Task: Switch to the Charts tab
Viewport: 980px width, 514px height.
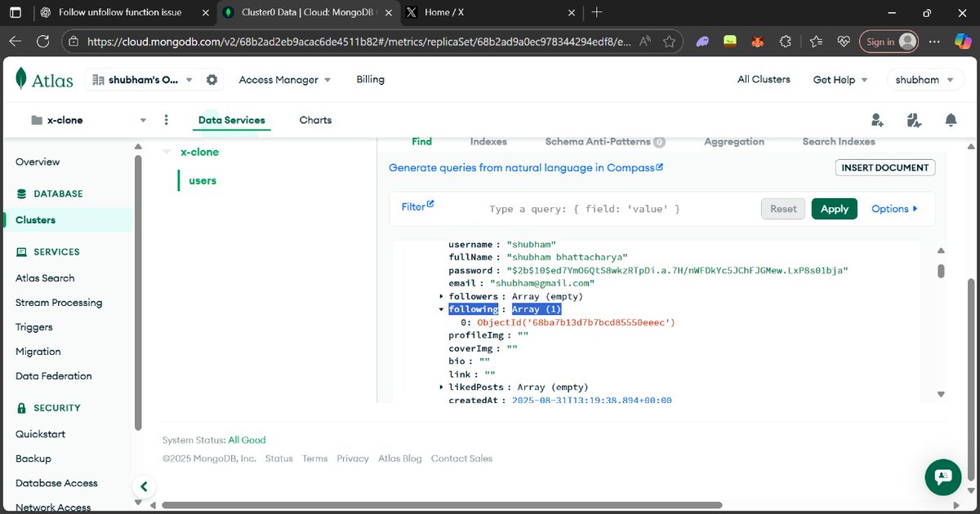Action: tap(315, 120)
